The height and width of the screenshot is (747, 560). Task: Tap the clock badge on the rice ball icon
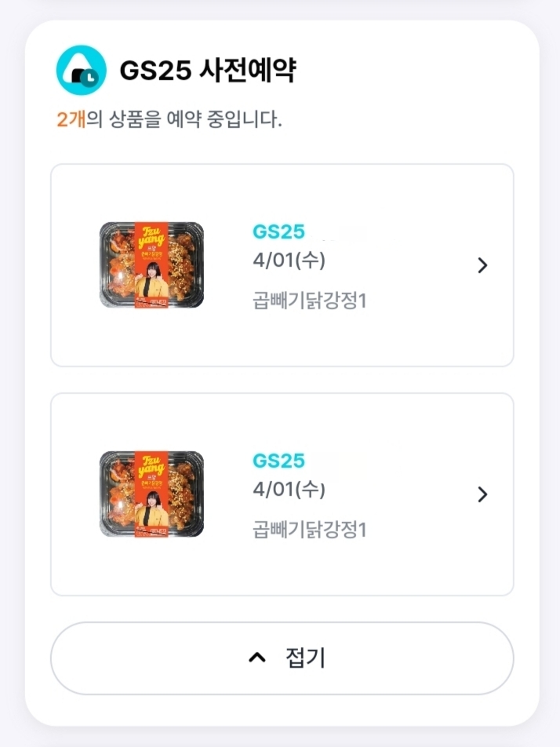[89, 77]
